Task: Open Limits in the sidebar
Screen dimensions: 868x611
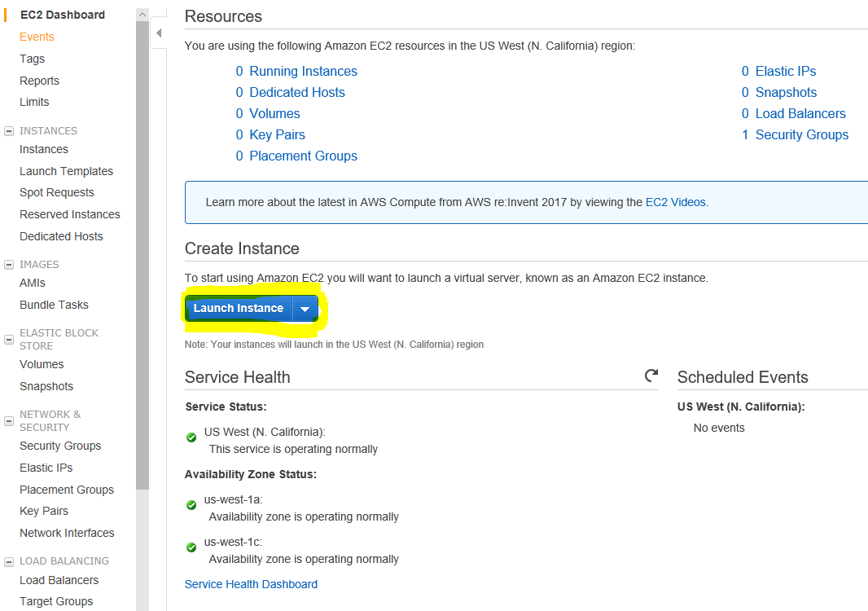Action: 34,102
